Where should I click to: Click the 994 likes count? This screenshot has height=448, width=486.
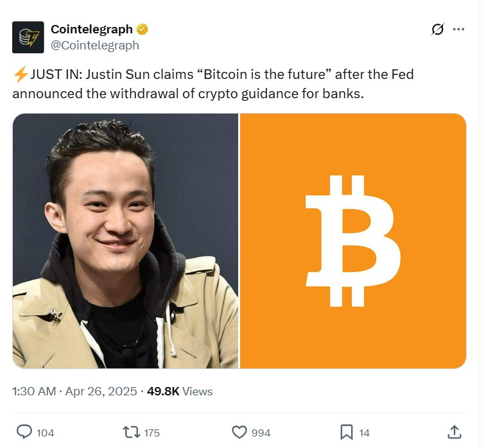tap(261, 433)
